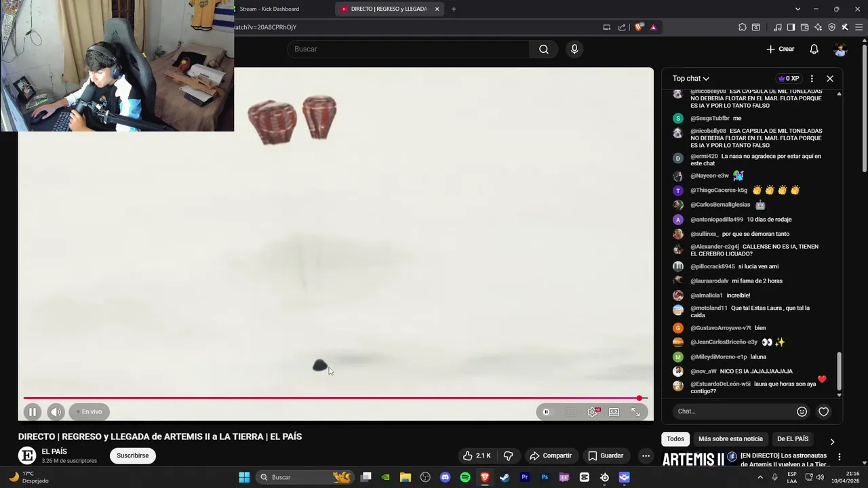Share this page via address bar icon
868x488 pixels.
pos(622,27)
